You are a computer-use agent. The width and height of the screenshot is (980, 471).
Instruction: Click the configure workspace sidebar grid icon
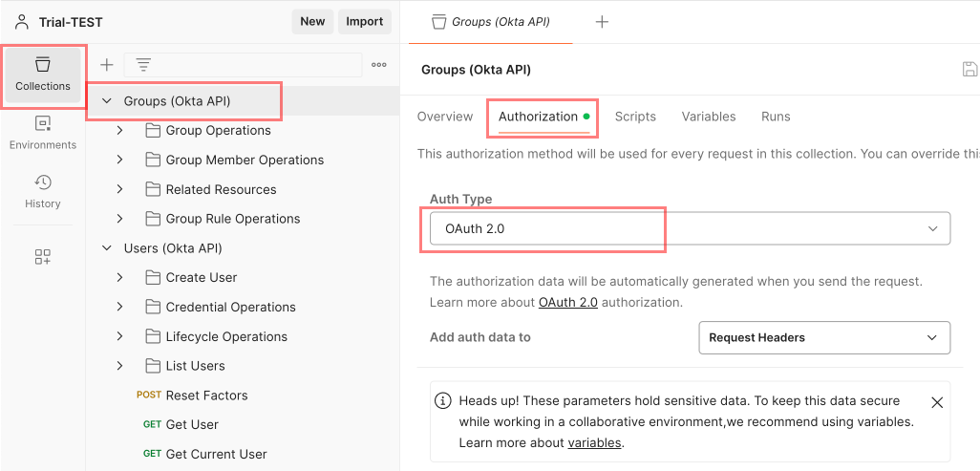tap(43, 257)
